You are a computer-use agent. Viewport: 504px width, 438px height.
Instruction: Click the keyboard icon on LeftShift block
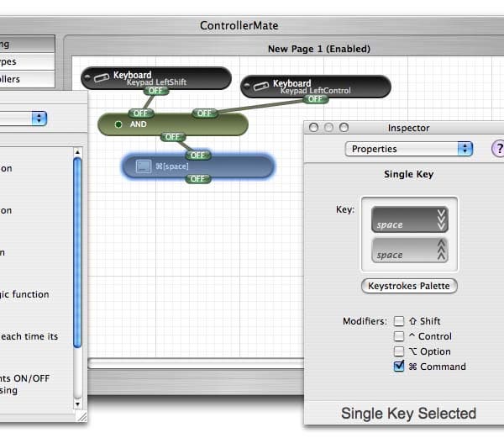[x=102, y=78]
